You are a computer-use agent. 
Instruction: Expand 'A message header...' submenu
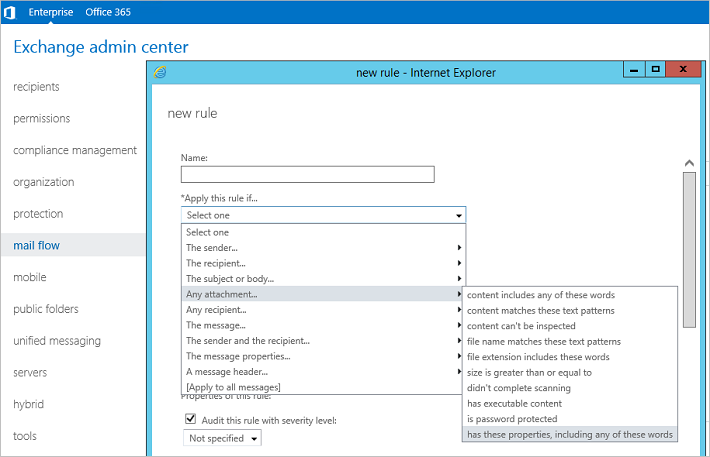[x=323, y=371]
